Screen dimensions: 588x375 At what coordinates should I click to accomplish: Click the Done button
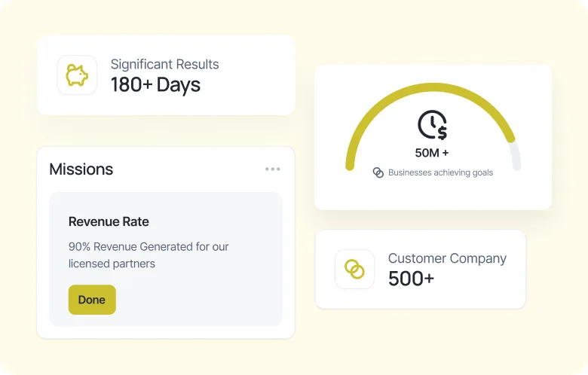coord(92,300)
